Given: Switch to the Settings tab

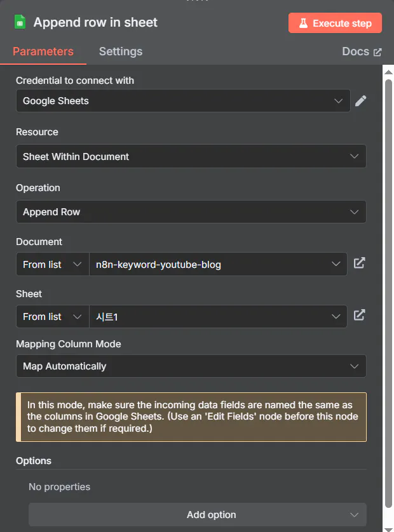Looking at the screenshot, I should (x=121, y=51).
